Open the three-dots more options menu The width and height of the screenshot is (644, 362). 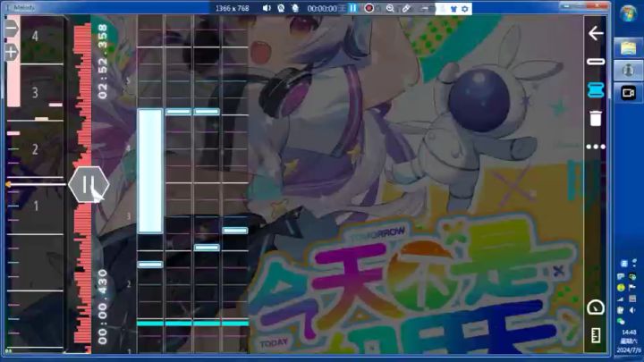[596, 147]
